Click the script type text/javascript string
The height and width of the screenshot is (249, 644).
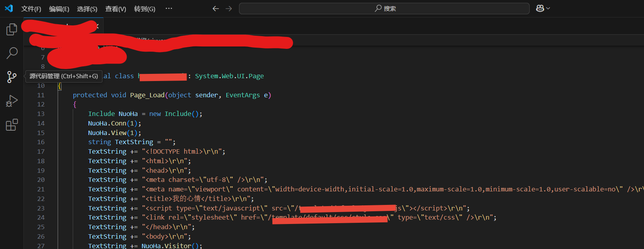tap(304, 208)
